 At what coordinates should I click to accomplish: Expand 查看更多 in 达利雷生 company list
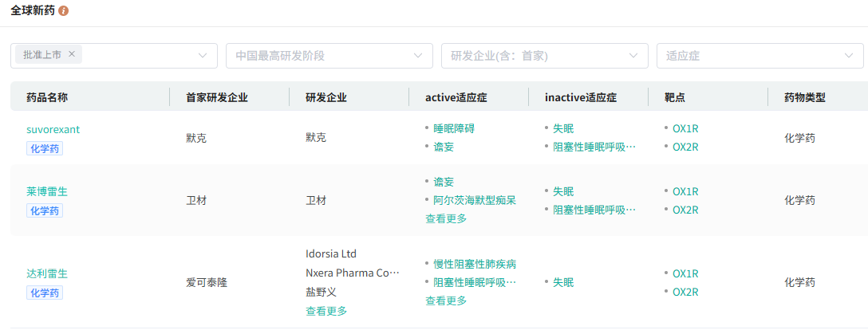pyautogui.click(x=326, y=311)
